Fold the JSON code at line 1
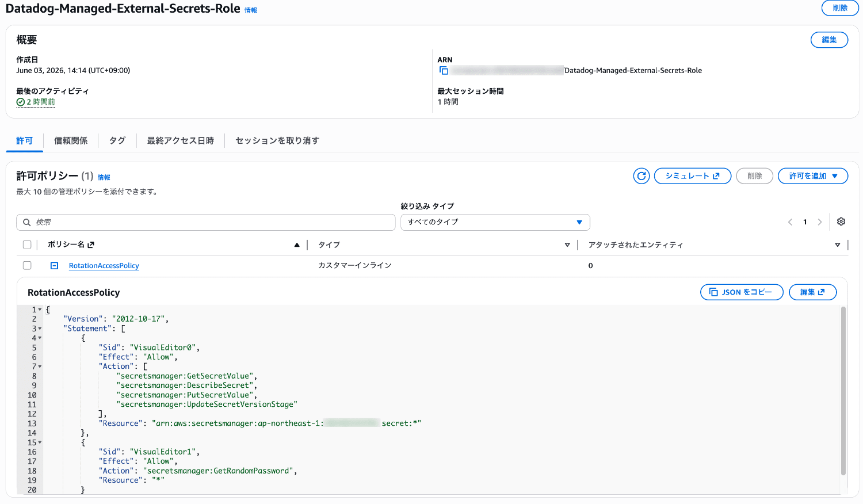The height and width of the screenshot is (504, 863). click(x=40, y=310)
